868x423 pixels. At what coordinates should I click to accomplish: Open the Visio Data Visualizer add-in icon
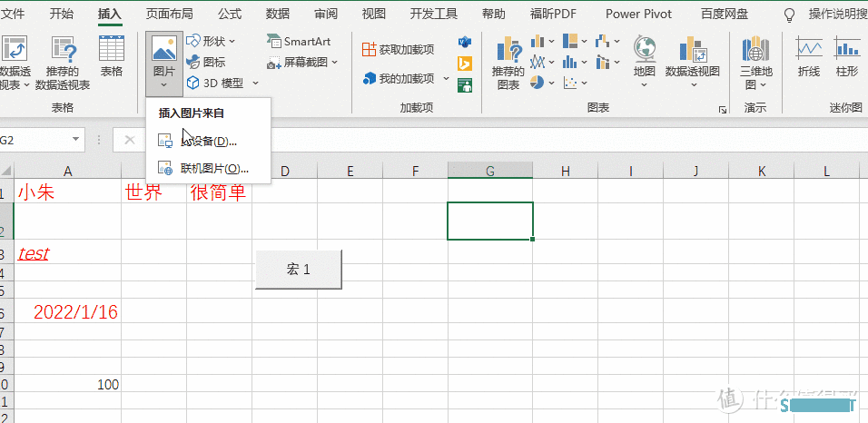(x=465, y=43)
